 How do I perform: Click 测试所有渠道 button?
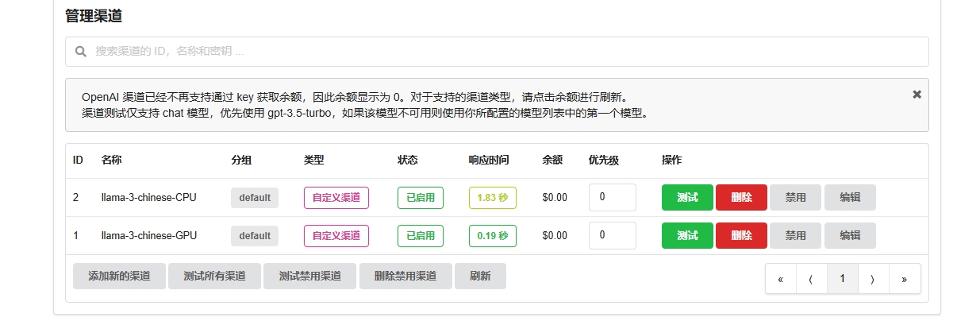pos(214,277)
